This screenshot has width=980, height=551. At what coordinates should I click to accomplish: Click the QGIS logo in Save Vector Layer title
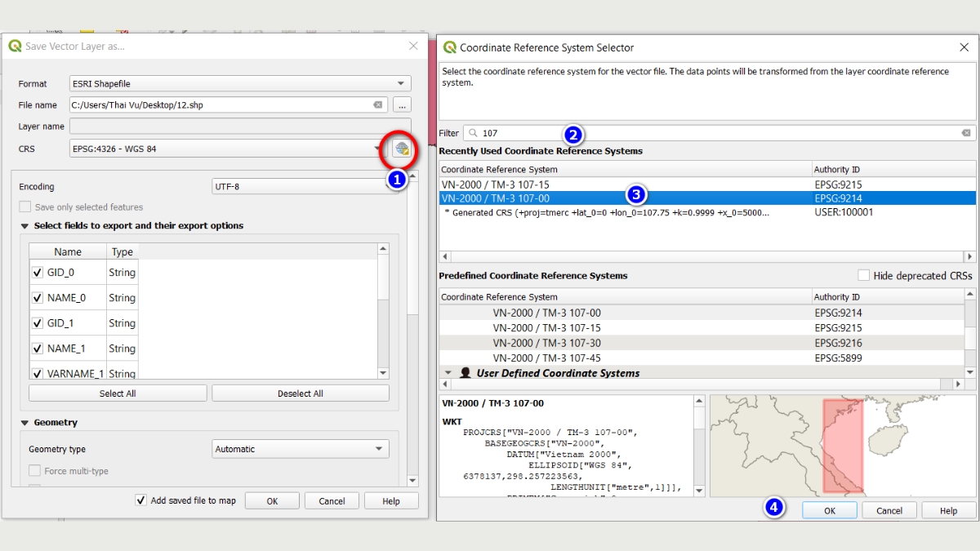click(x=14, y=46)
